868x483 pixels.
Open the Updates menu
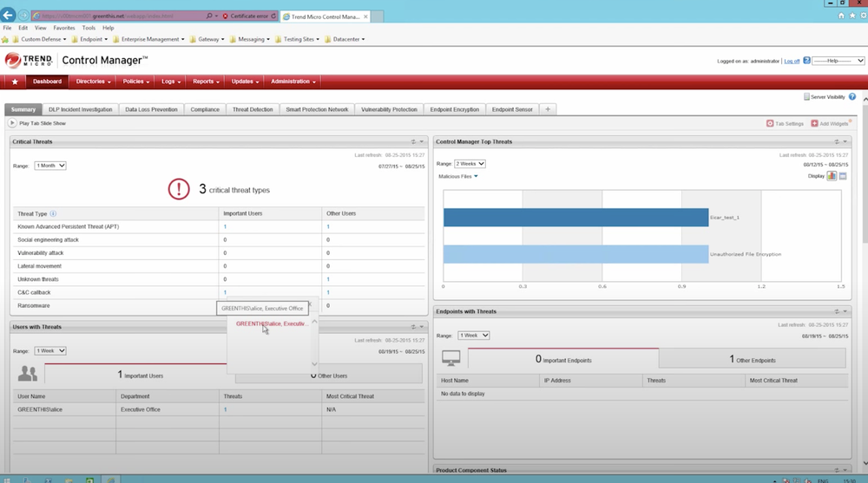pyautogui.click(x=245, y=82)
